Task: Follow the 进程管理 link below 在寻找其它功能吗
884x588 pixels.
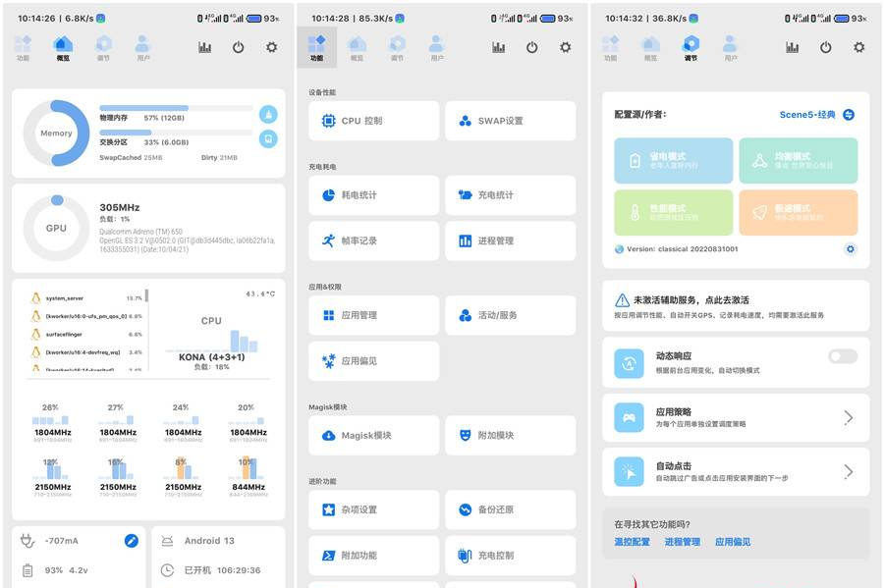Action: (683, 542)
